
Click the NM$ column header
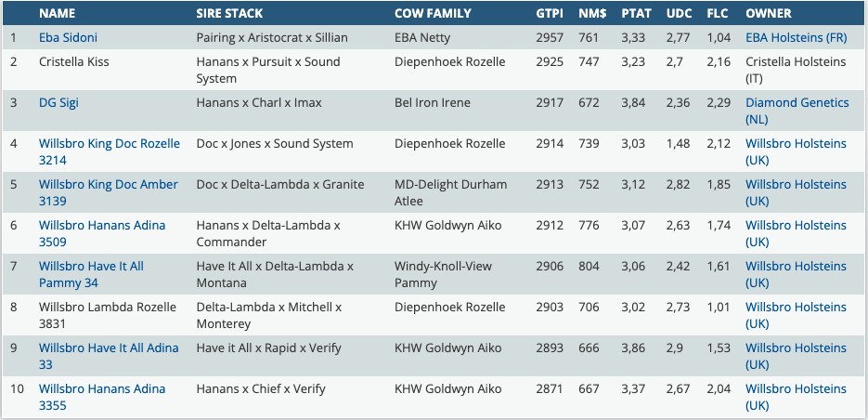click(591, 14)
